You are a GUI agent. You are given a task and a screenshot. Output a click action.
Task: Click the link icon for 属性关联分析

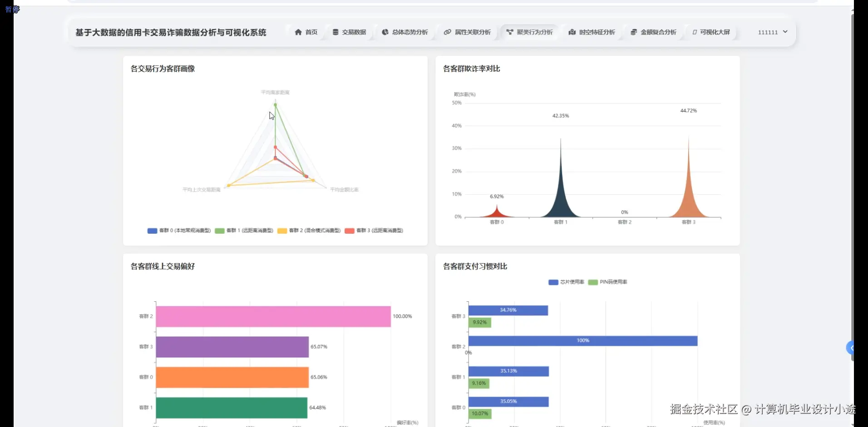[x=447, y=32]
